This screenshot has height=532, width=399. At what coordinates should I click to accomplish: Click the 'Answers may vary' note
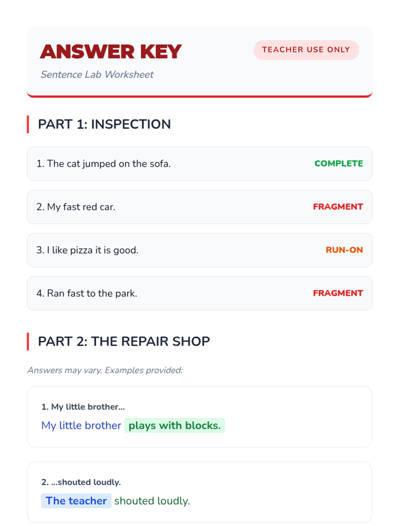(105, 370)
